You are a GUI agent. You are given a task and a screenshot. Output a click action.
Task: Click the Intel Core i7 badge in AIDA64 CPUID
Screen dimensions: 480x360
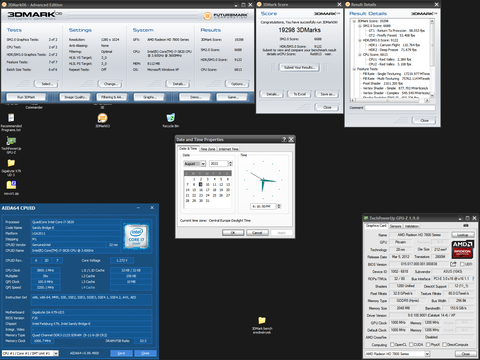tap(136, 236)
